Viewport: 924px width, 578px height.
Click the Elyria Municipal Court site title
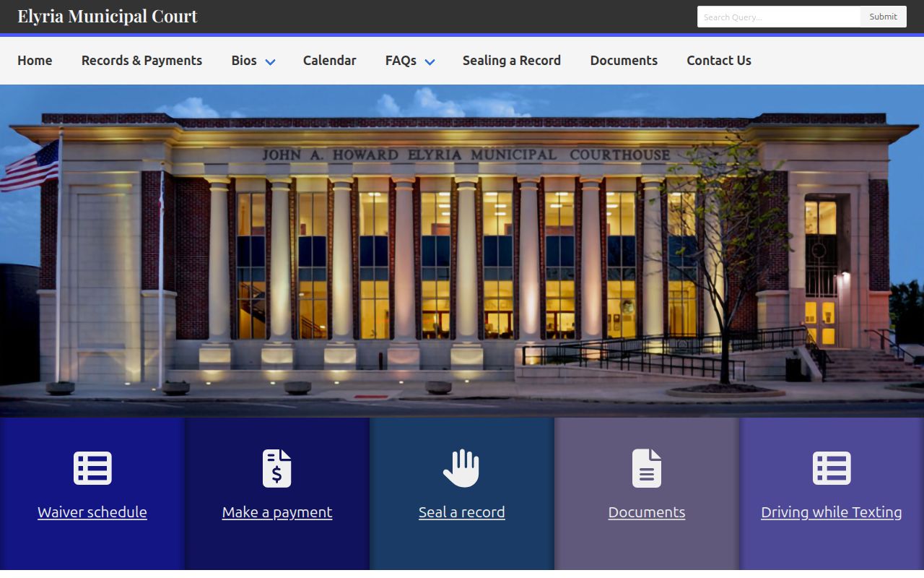coord(108,16)
